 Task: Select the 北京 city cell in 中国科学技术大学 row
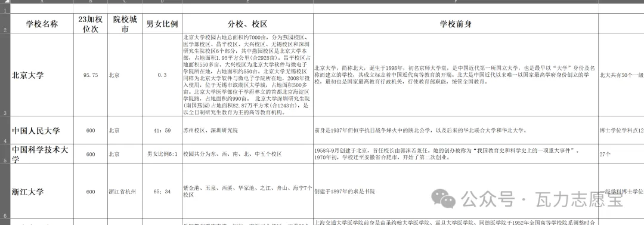click(125, 154)
